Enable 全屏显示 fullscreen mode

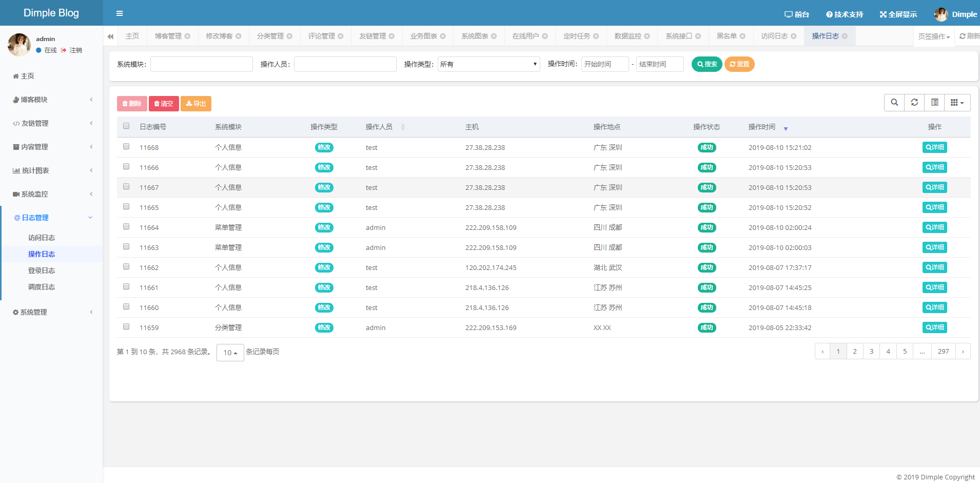tap(898, 14)
